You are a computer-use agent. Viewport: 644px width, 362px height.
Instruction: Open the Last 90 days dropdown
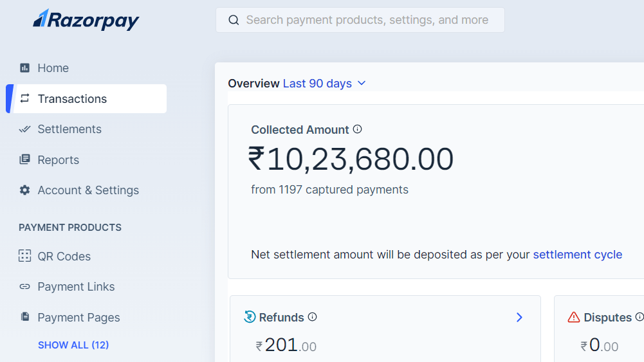pos(324,84)
